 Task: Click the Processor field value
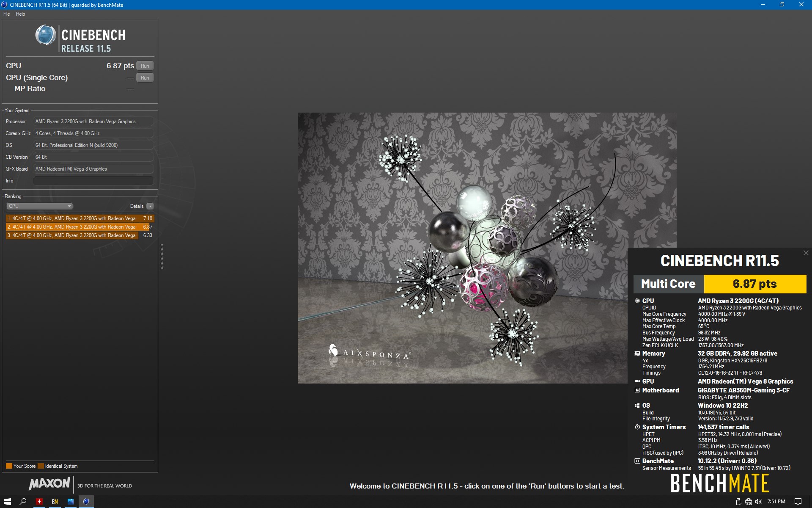[93, 121]
